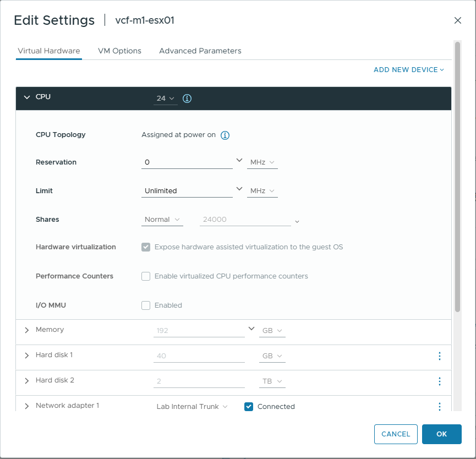Click the dialog vertical scrollbar thumb
The image size is (476, 459).
click(457, 177)
